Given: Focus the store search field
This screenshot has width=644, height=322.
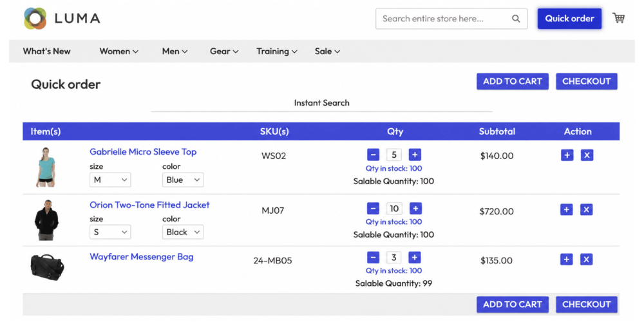Looking at the screenshot, I should click(x=451, y=19).
